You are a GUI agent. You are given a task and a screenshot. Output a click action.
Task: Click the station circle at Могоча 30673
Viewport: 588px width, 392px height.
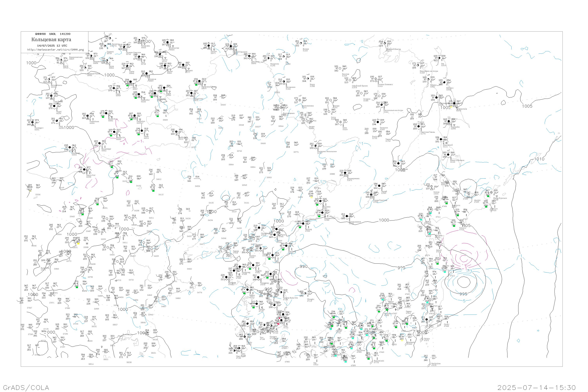click(x=209, y=46)
